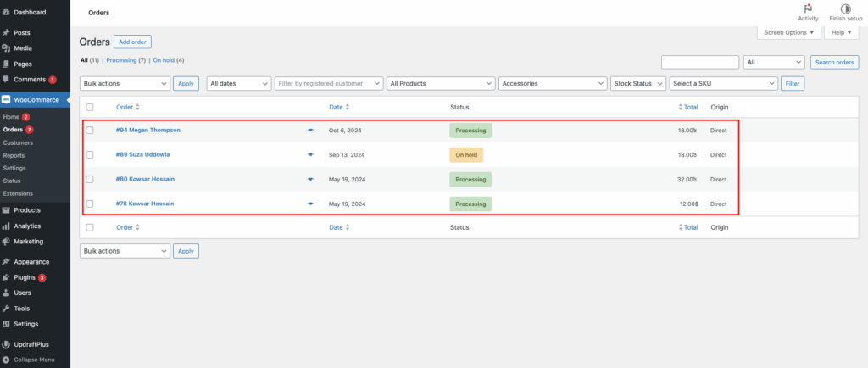Sort by Total column in table header

pos(688,108)
